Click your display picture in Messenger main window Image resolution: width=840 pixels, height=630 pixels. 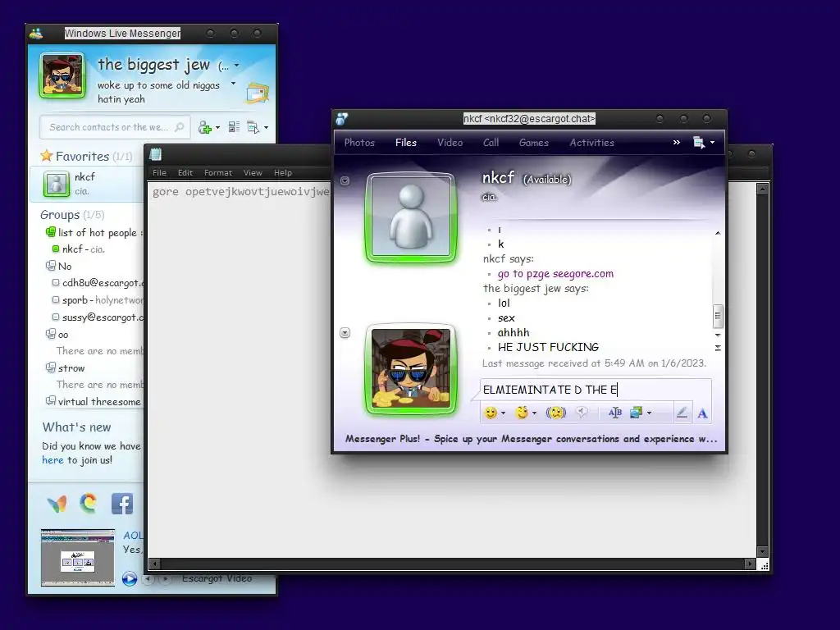(62, 75)
